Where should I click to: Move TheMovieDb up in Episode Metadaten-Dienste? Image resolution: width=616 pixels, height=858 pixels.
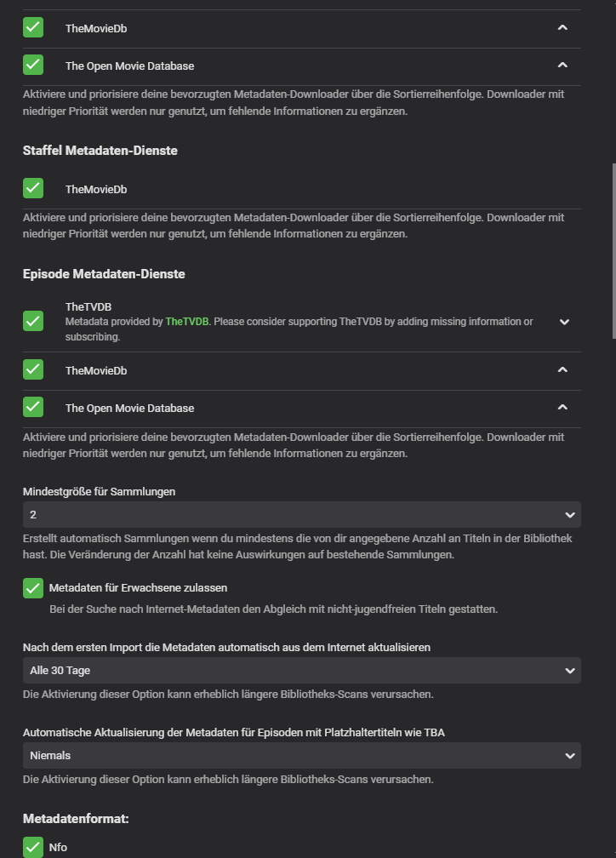562,370
